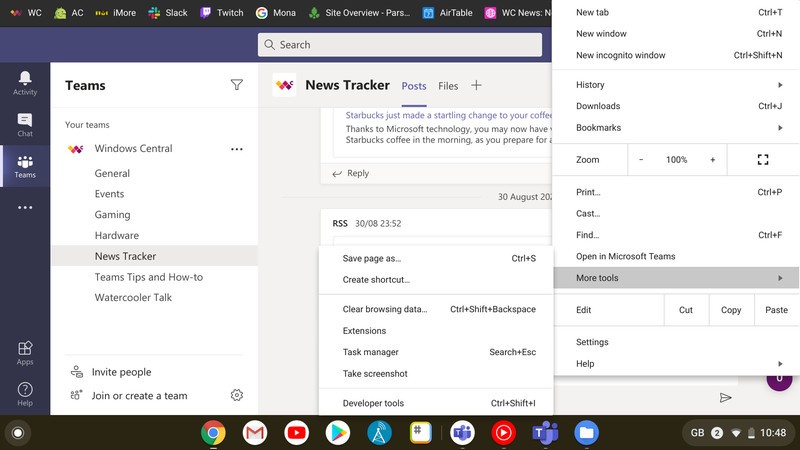Open Settings in Chrome menu
Viewport: 800px width, 450px height.
(x=677, y=342)
